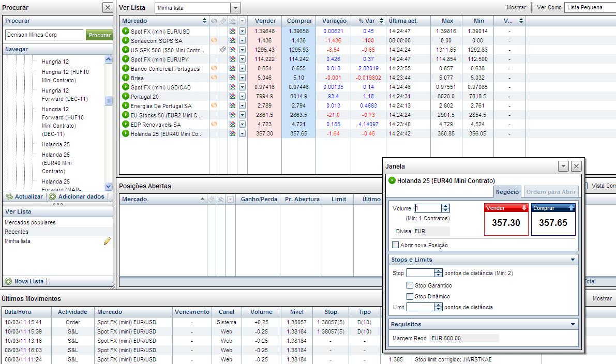
Task: Click navigation tree scrollbar up arrow
Action: coord(109,59)
